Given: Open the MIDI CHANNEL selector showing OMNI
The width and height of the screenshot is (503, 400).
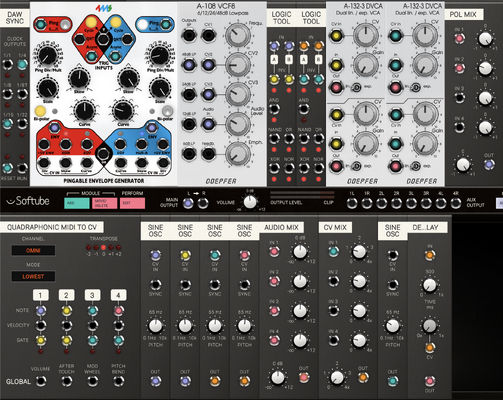Looking at the screenshot, I should point(33,250).
